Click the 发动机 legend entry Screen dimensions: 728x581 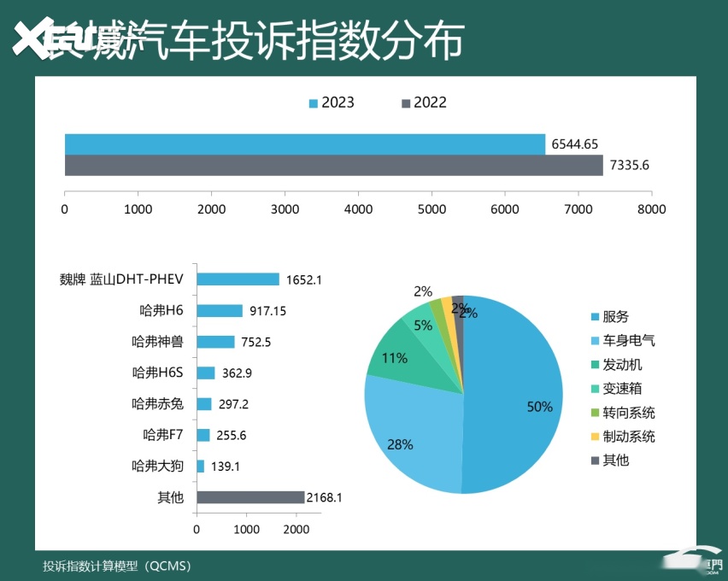point(622,365)
